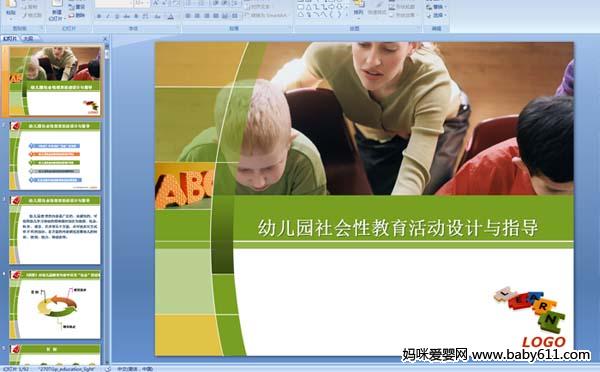Click the align text left icon
Image resolution: width=600 pixels, height=372 pixels.
(x=188, y=16)
